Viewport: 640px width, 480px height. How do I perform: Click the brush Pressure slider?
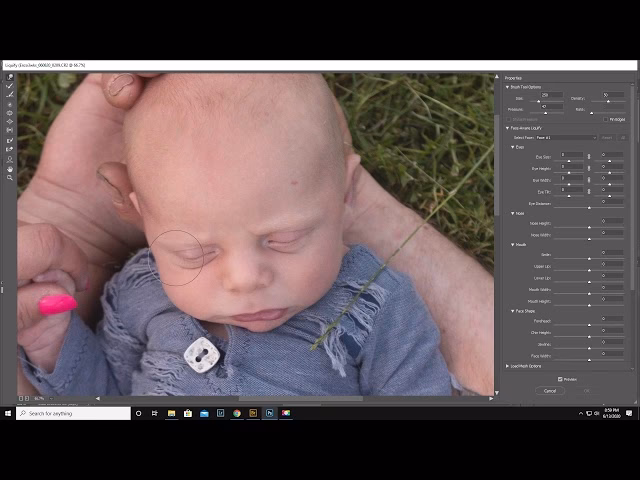(547, 113)
